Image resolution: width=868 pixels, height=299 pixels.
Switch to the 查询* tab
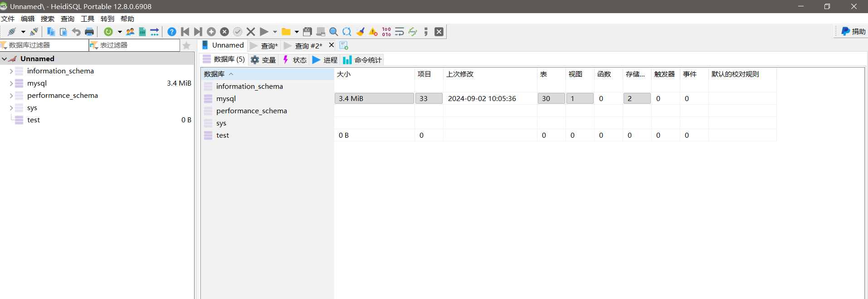coord(264,46)
